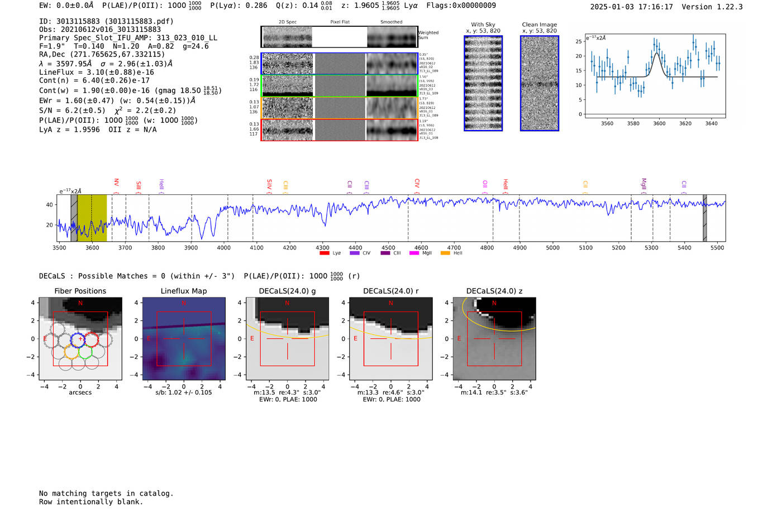The height and width of the screenshot is (532, 782).
Task: Open the DECaLS(24.0) g image
Action: pos(287,339)
